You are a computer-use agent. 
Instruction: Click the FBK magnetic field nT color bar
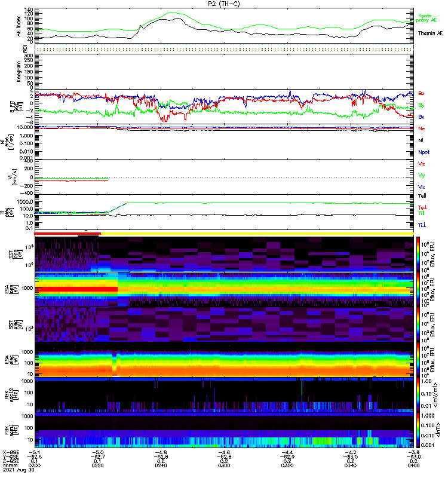(x=418, y=430)
